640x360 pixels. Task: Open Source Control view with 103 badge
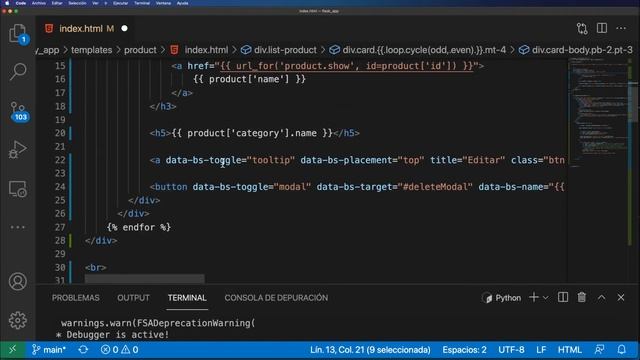click(x=18, y=111)
